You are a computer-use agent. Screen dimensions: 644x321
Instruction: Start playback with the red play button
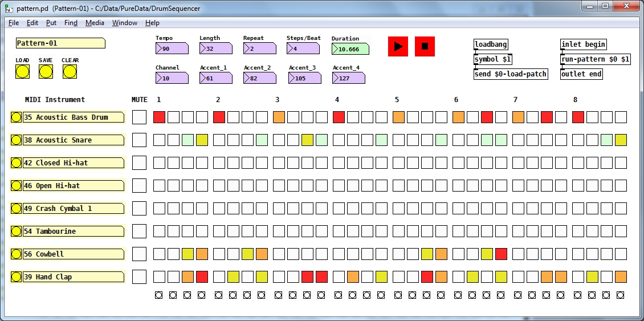tap(398, 46)
